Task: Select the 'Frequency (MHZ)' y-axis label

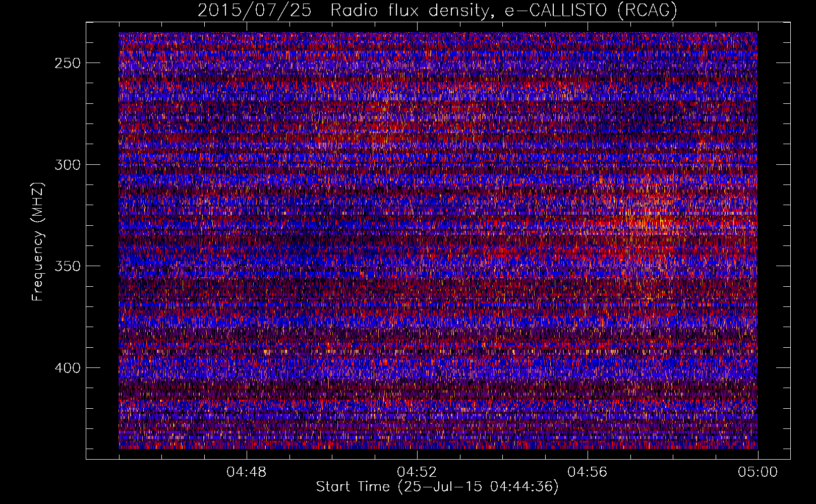Action: pos(38,242)
